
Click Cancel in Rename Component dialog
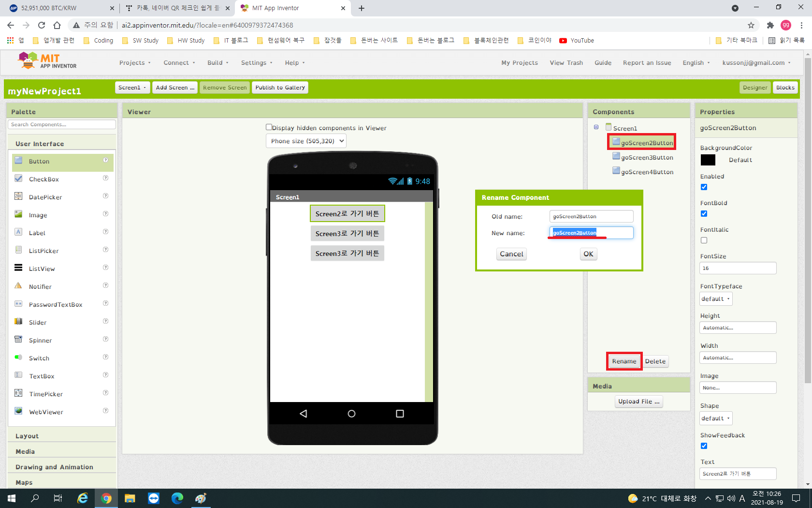pos(511,254)
